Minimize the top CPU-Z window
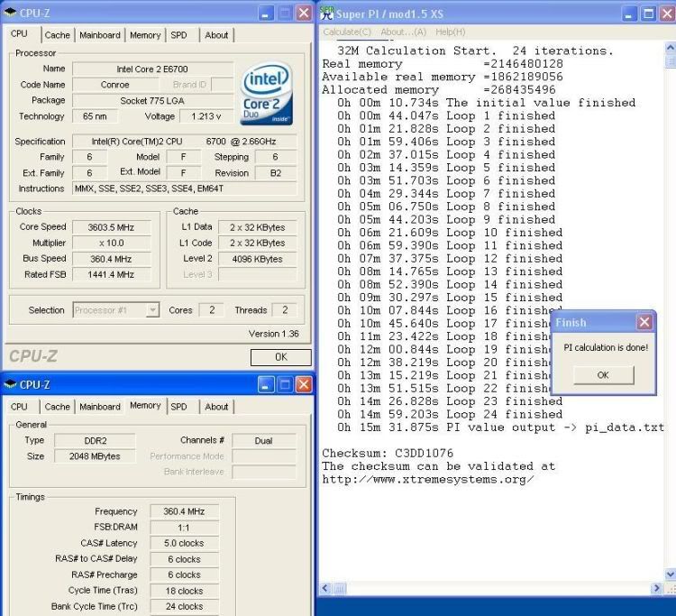 265,13
